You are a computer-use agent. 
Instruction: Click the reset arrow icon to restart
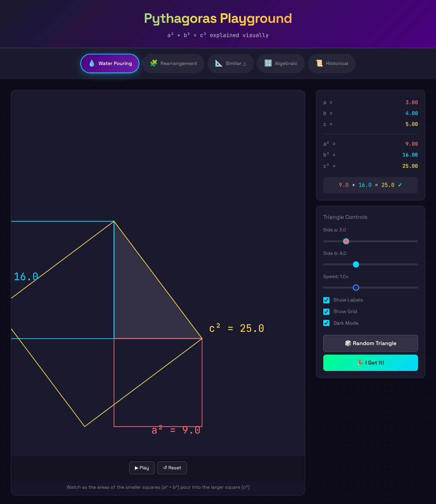tap(165, 468)
